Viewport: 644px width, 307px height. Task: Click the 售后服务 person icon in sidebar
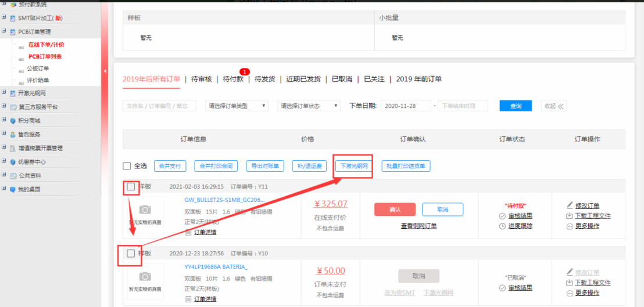point(12,134)
